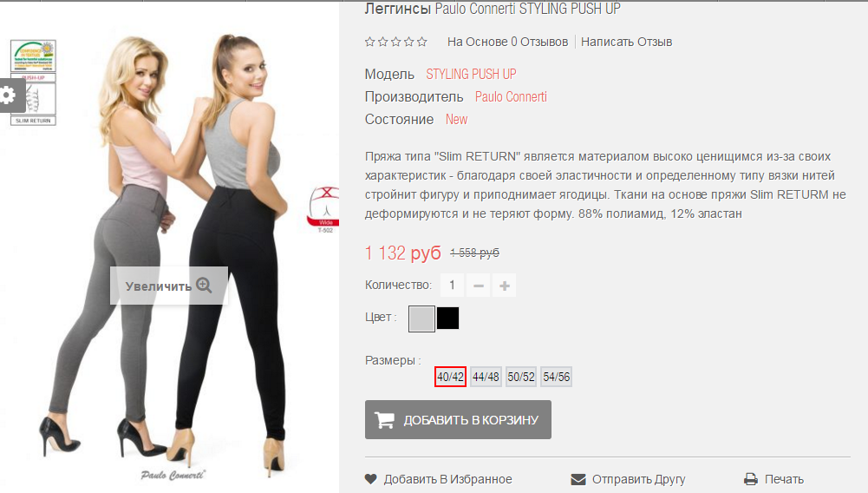Add product to cart button

(x=458, y=420)
